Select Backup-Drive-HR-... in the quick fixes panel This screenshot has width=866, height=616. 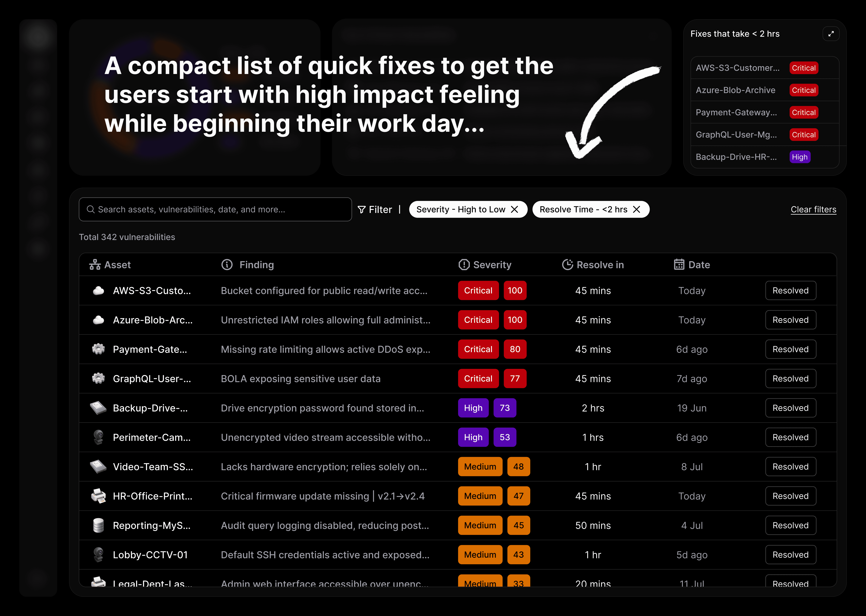click(765, 157)
